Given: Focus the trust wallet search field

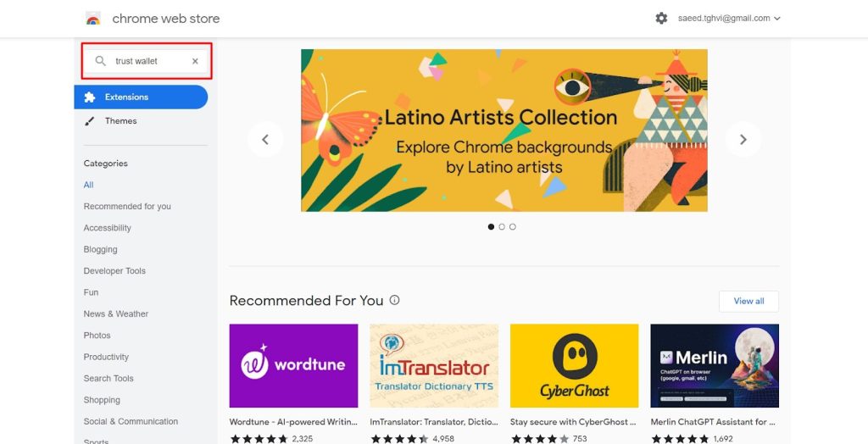Looking at the screenshot, I should coord(147,61).
